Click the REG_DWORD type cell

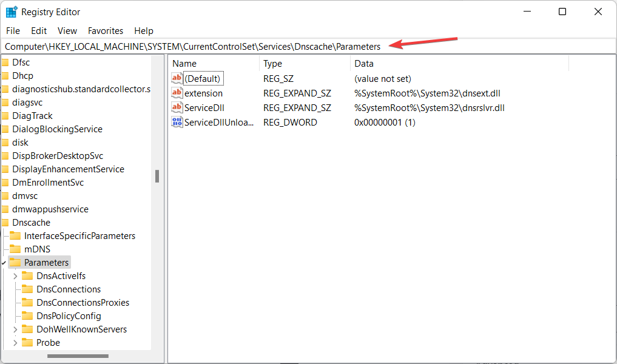[290, 123]
